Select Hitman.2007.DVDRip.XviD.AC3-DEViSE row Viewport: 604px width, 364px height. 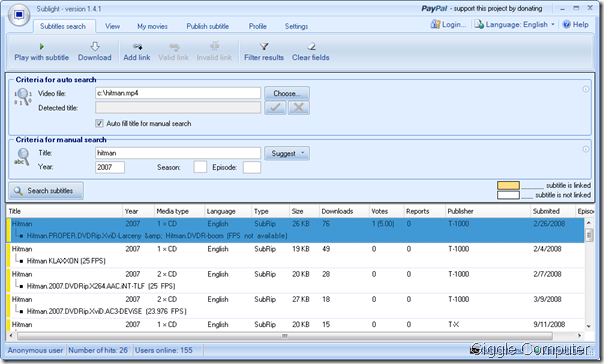295,305
